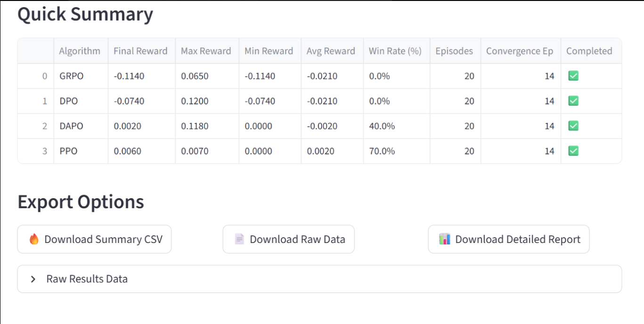Click the Completed column header
Screen dimensions: 644x324
tap(591, 51)
